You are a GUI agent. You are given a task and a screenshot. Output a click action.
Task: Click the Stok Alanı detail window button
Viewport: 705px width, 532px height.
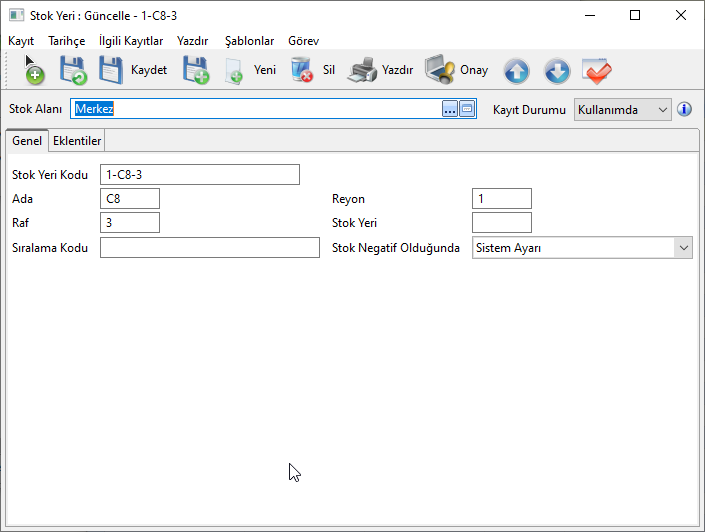467,109
